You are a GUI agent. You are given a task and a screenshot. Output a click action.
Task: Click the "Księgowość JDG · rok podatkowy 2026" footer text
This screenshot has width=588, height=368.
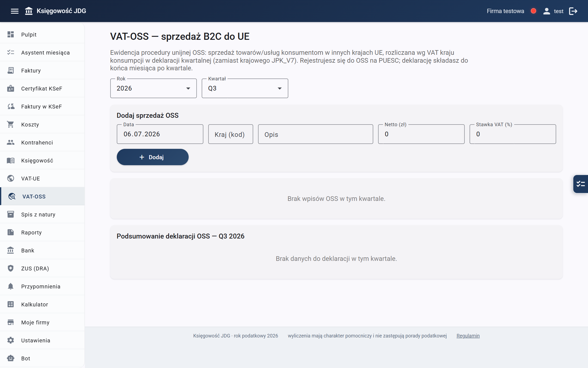click(235, 336)
